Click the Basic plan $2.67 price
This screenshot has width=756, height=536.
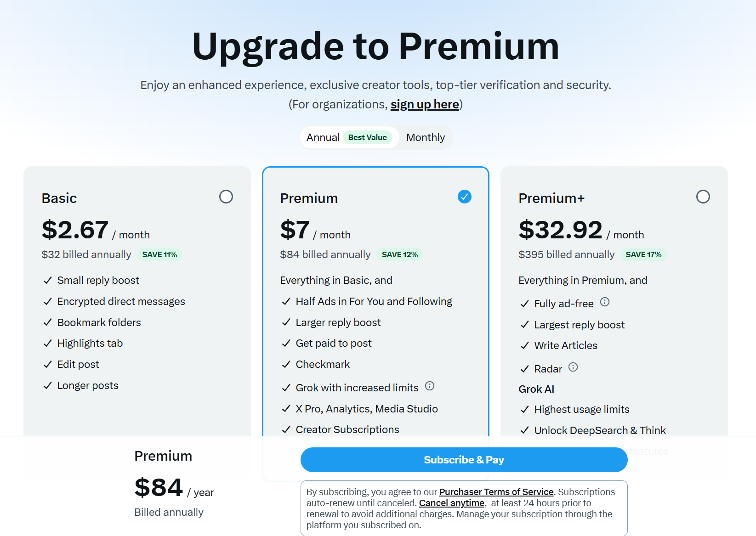75,230
